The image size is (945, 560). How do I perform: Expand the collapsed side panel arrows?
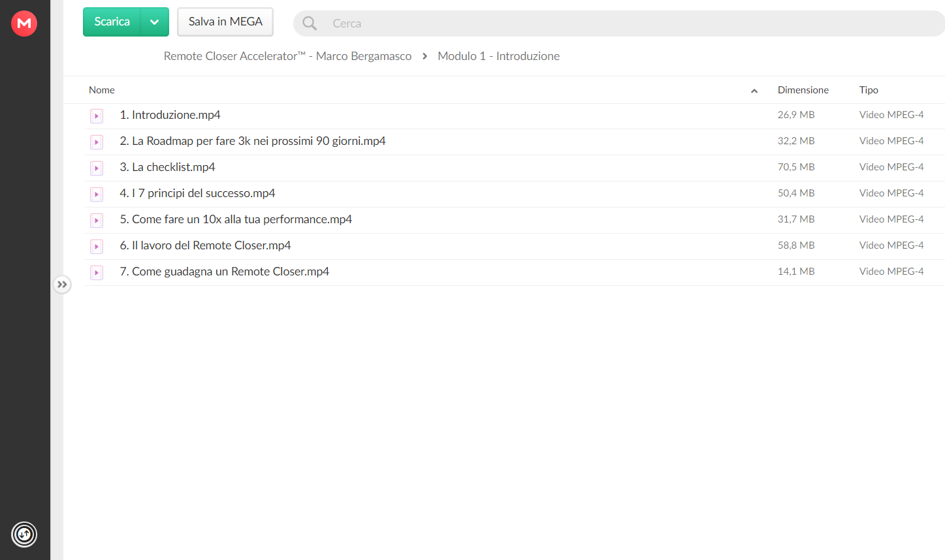[x=62, y=285]
